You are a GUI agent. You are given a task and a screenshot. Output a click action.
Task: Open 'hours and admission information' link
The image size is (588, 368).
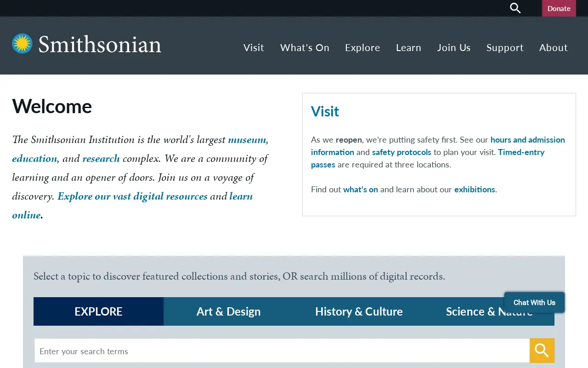click(x=528, y=139)
